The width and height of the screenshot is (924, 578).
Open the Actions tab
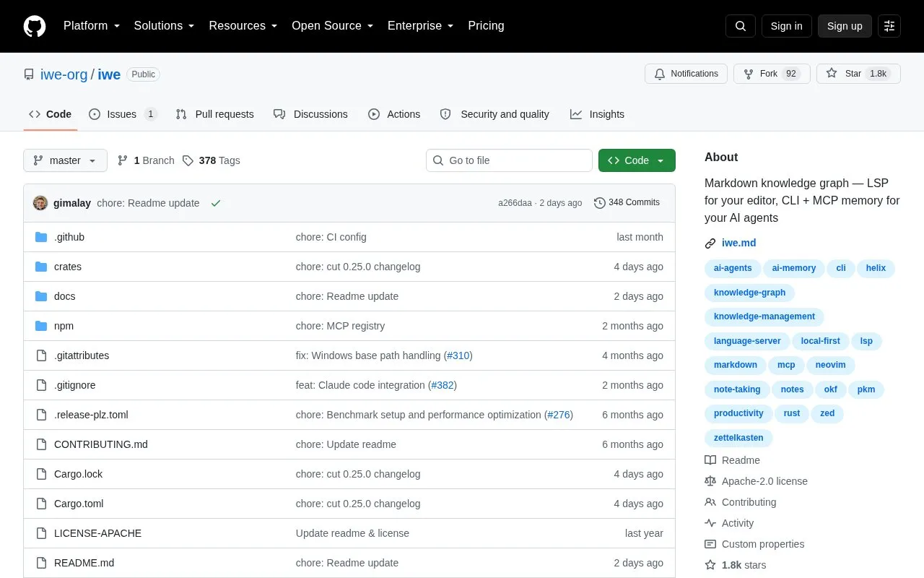tap(394, 114)
